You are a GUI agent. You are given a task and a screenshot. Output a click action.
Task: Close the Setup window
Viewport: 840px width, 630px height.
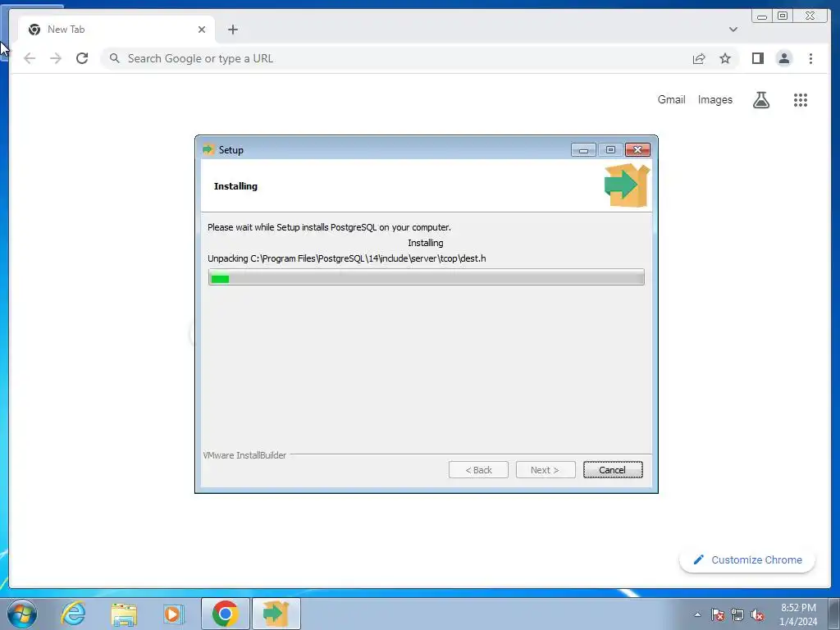tap(637, 150)
